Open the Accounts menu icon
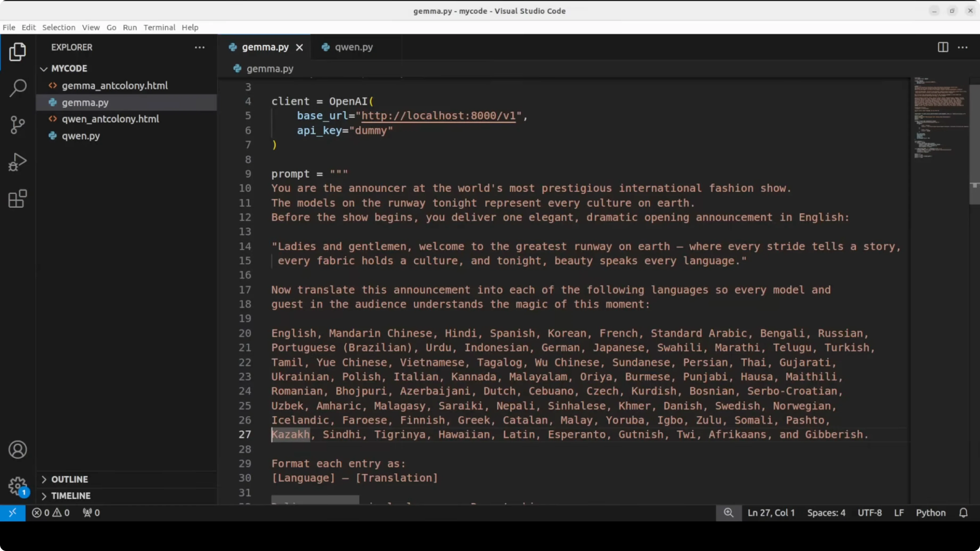The width and height of the screenshot is (980, 551). click(18, 450)
